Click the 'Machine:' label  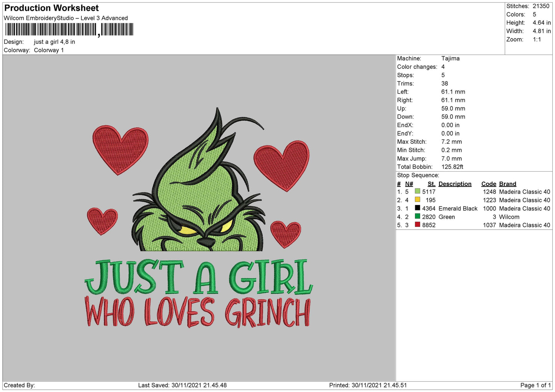coord(409,58)
